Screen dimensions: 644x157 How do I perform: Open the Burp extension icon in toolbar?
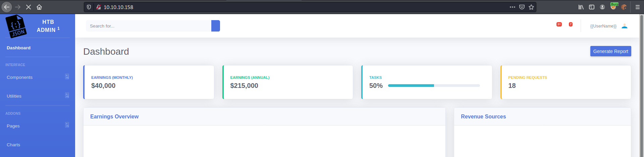[613, 6]
